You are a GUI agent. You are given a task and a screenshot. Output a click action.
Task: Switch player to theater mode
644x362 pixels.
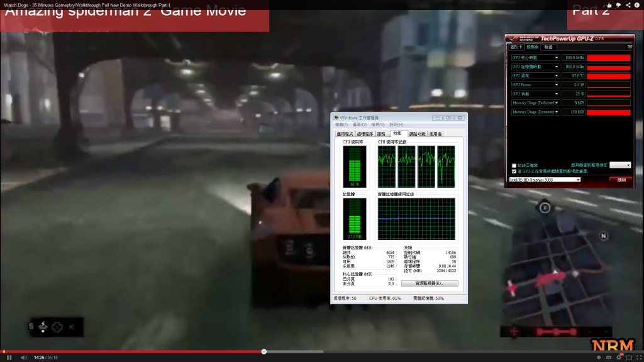(x=629, y=358)
